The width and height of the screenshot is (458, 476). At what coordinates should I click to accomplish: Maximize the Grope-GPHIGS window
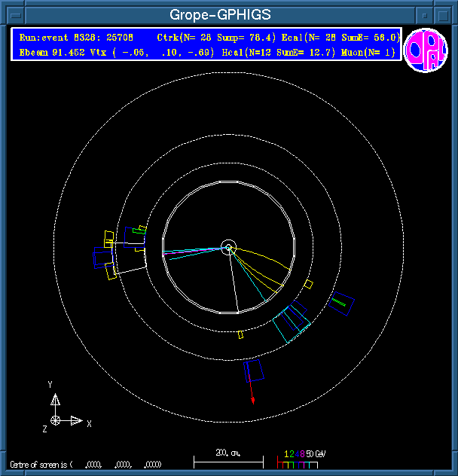pyautogui.click(x=443, y=14)
